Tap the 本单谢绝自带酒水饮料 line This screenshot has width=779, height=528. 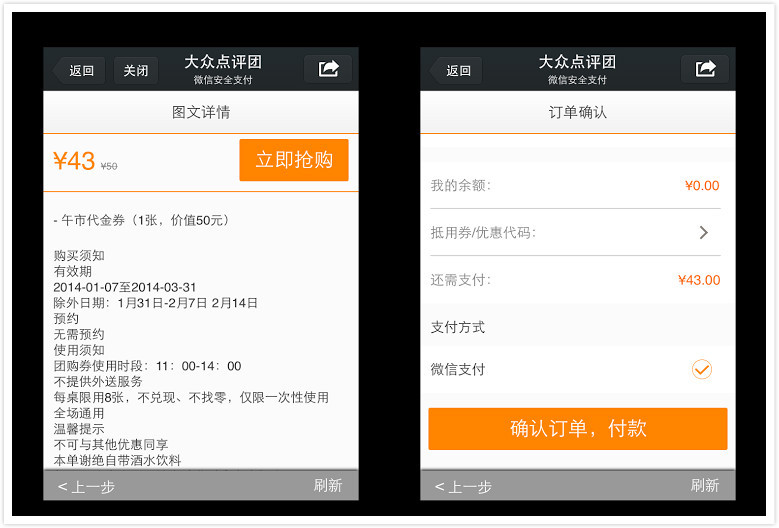click(117, 460)
